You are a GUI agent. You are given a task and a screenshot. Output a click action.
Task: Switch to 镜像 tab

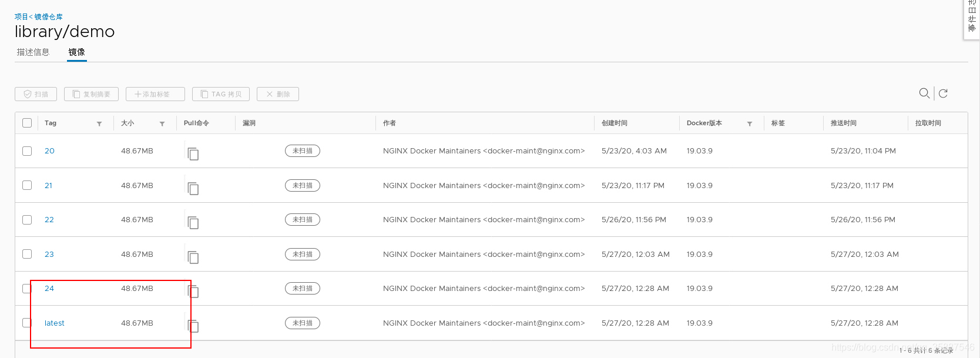point(76,52)
